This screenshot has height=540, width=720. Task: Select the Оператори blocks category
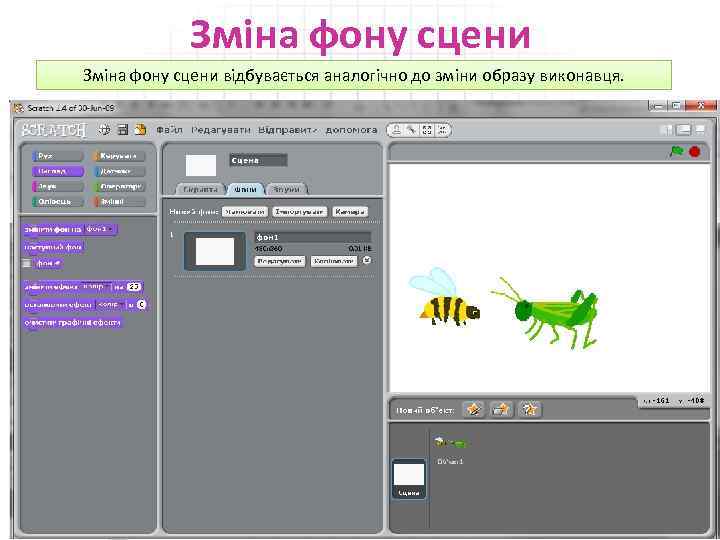(119, 186)
